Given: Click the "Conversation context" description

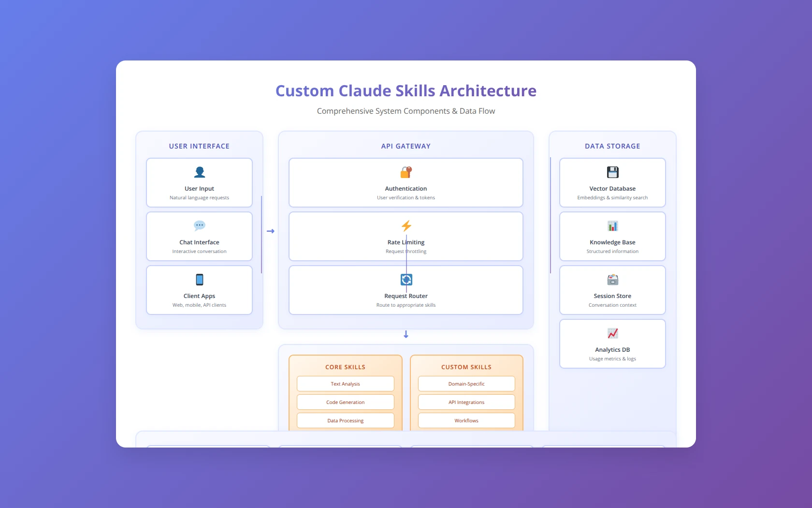Looking at the screenshot, I should click(x=612, y=305).
